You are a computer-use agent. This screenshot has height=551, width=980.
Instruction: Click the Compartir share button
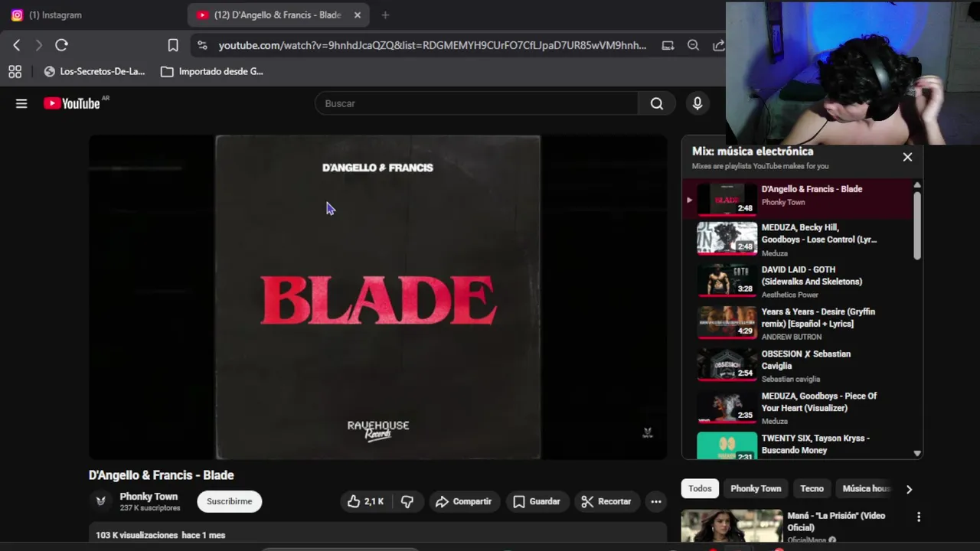pos(464,501)
